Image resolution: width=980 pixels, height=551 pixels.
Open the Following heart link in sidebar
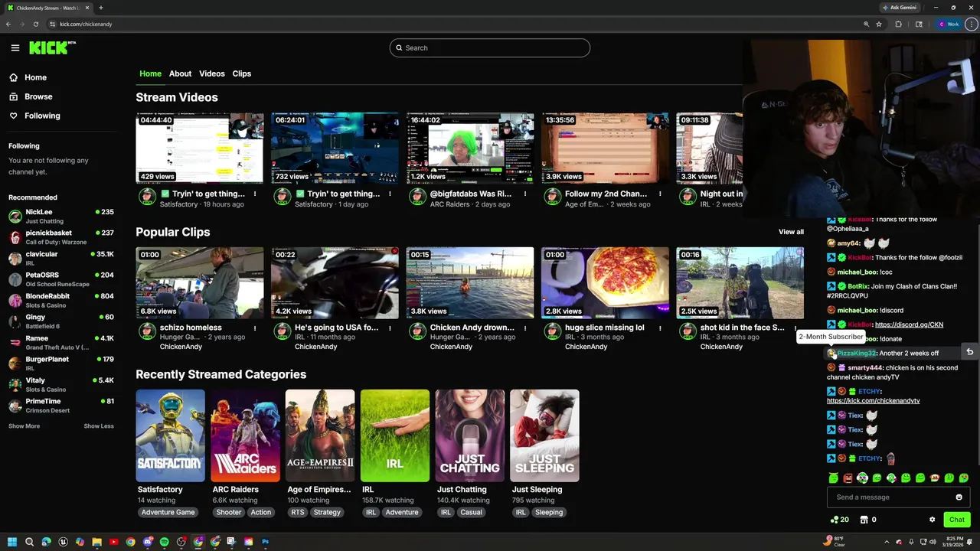[x=34, y=116]
